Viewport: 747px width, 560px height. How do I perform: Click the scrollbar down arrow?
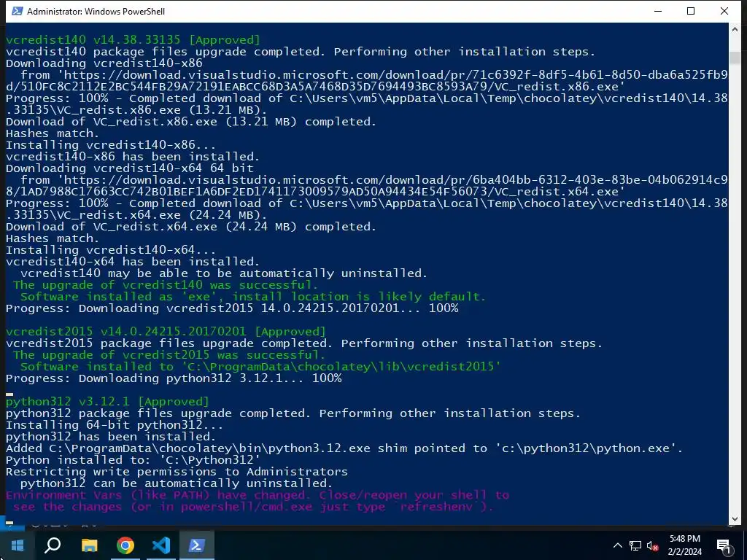pyautogui.click(x=734, y=519)
